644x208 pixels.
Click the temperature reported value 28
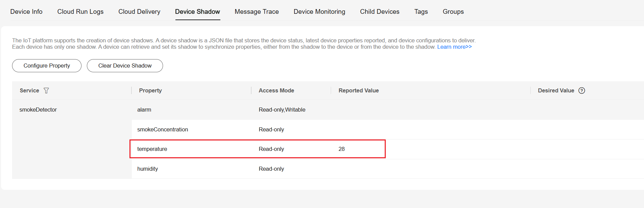[341, 149]
